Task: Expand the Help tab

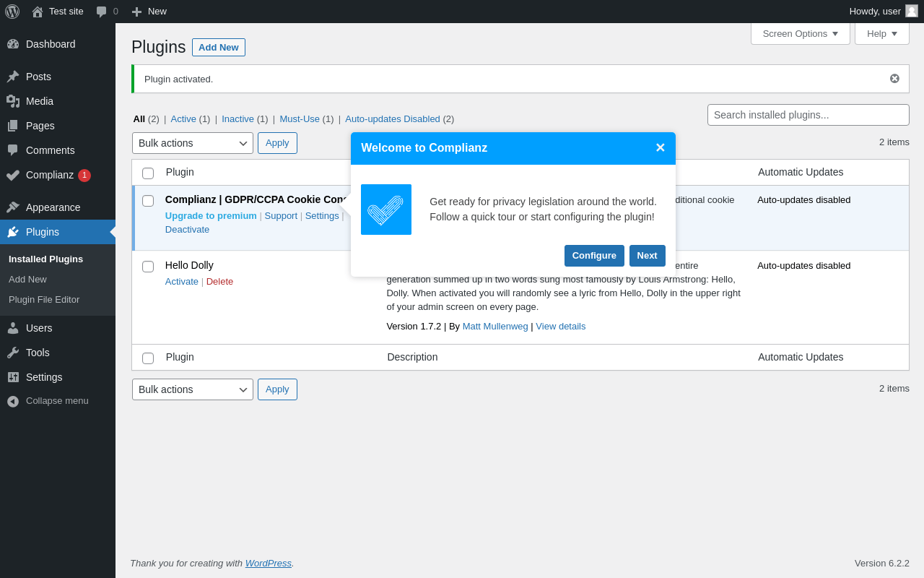Action: tap(881, 33)
